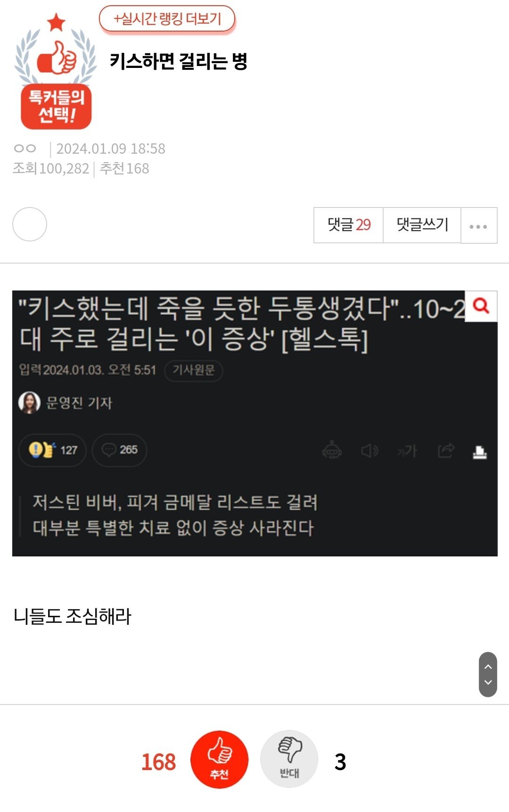Click 댓글쓰기 to write a comment

point(422,225)
